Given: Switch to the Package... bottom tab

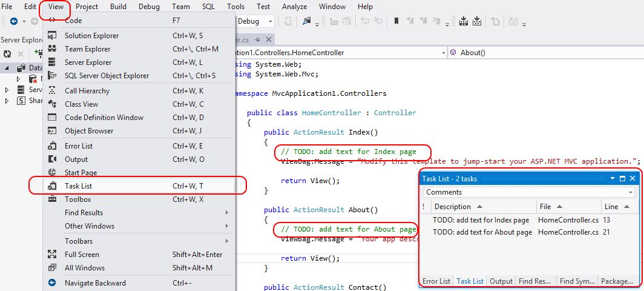Looking at the screenshot, I should click(617, 281).
